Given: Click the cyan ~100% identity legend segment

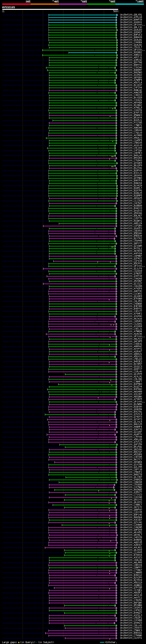Looking at the screenshot, I should click(x=130, y=4).
